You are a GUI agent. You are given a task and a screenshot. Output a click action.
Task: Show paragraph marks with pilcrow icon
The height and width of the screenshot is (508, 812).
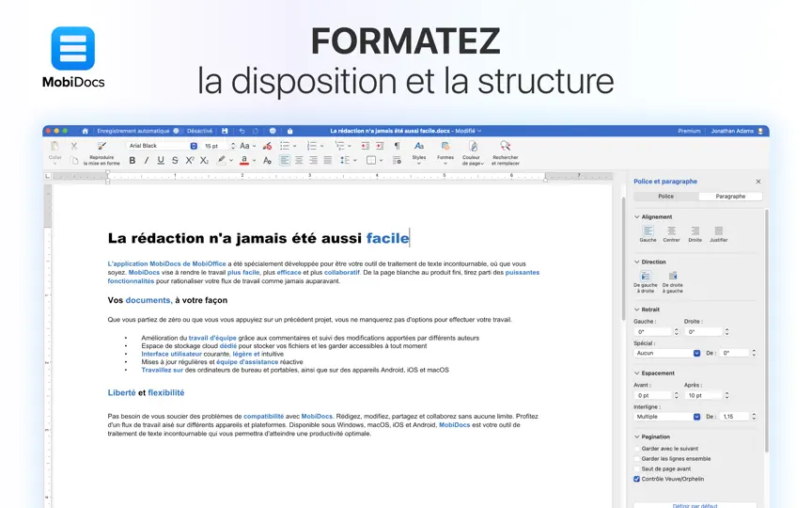tap(397, 146)
